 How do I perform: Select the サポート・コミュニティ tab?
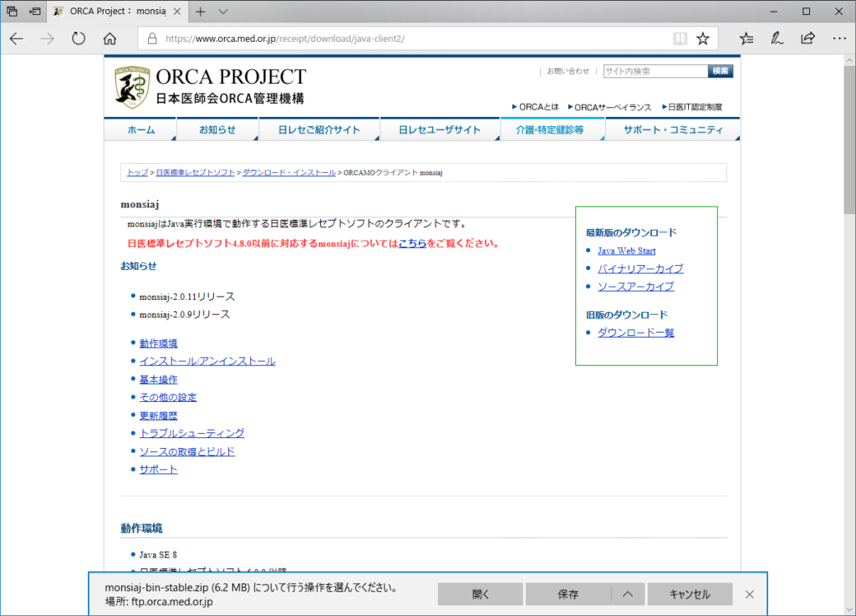tap(673, 130)
